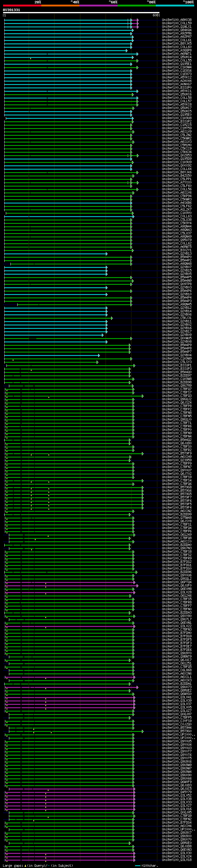Viewport: 197px width, 868px height.
Task: Select the UniRef100_C1E8S6 label
Action: (177, 71)
